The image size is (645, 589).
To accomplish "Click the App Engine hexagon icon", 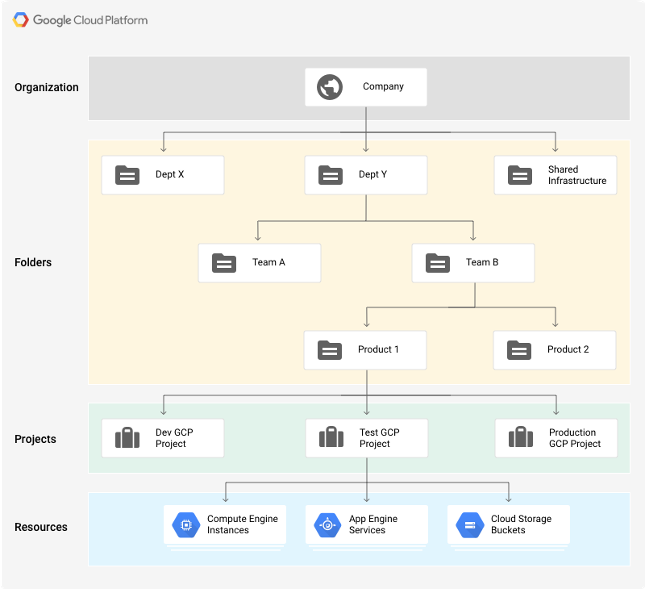I will [x=327, y=525].
